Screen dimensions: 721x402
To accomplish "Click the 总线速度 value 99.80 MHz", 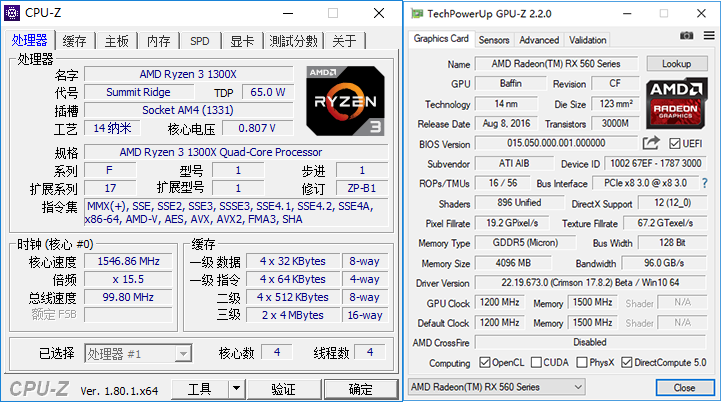I will point(128,297).
